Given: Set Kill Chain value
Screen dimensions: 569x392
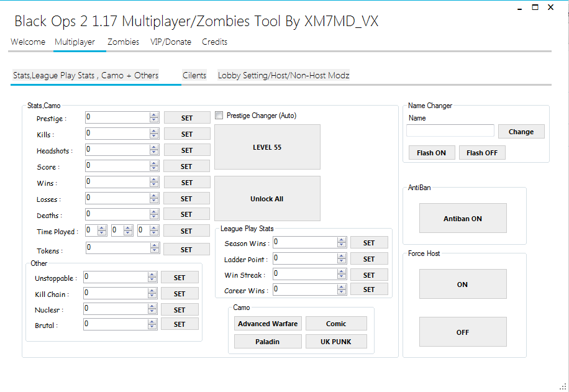Looking at the screenshot, I should tap(180, 293).
